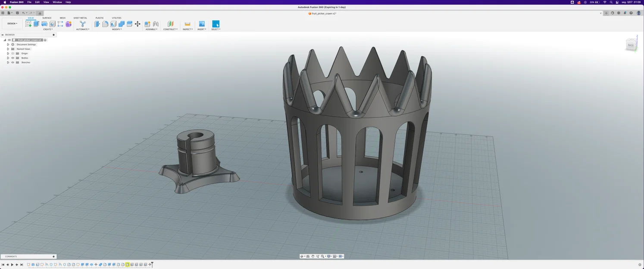Jump to timeline end

click(22, 265)
